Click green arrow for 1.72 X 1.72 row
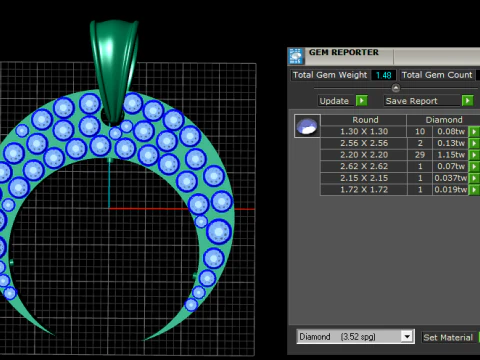Viewport: 480px width, 360px height. pyautogui.click(x=474, y=190)
